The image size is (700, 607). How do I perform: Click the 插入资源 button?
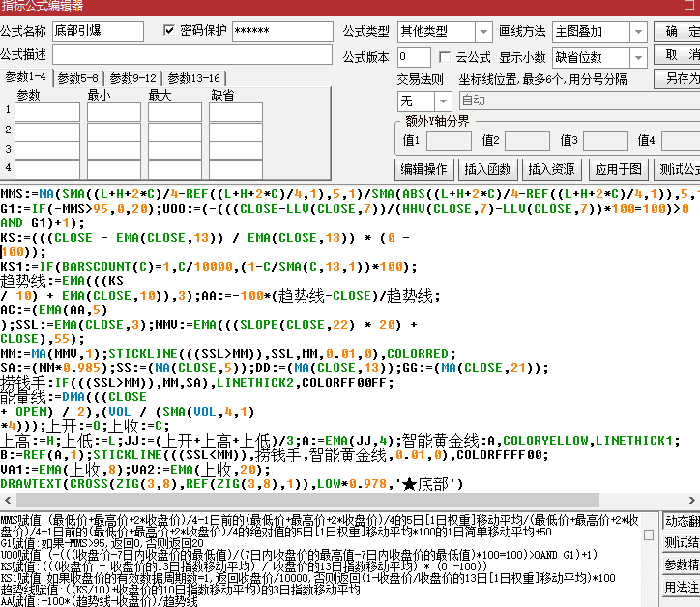click(x=551, y=169)
